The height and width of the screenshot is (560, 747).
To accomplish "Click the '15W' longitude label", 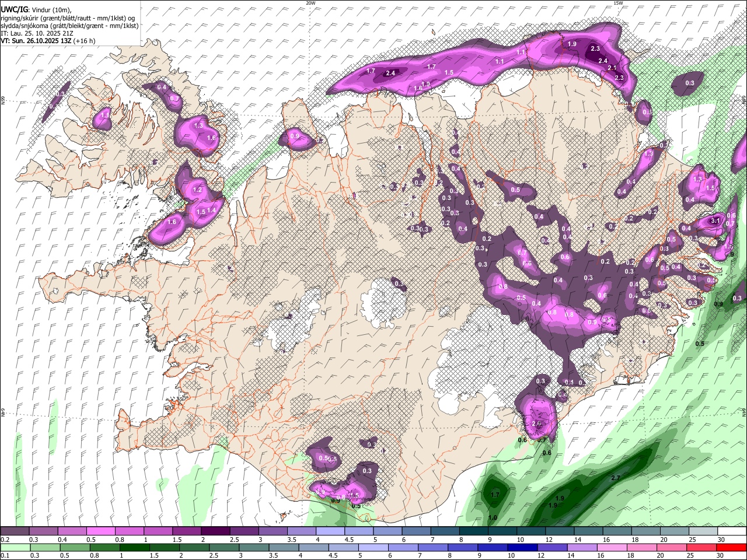I will [x=618, y=3].
